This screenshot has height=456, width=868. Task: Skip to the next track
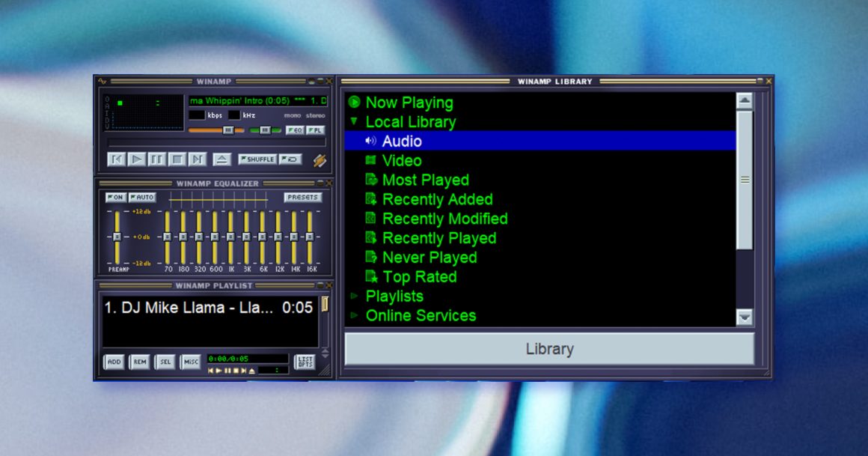pos(197,159)
